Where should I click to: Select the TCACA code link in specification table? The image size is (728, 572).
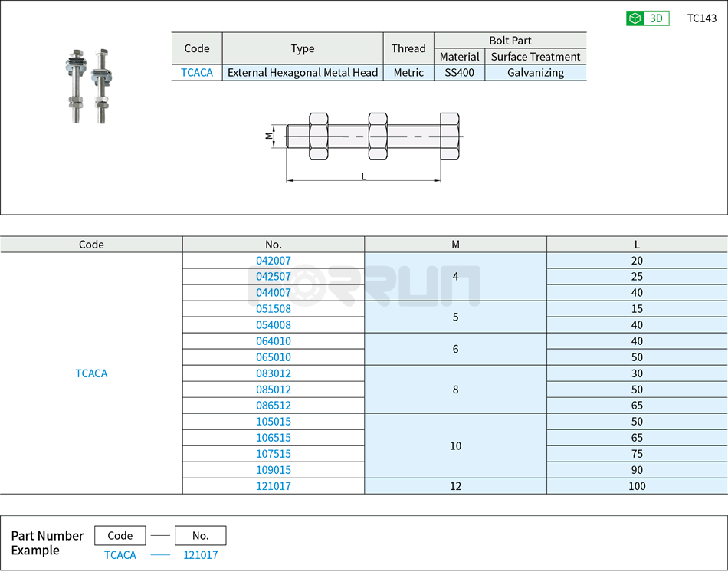[197, 72]
